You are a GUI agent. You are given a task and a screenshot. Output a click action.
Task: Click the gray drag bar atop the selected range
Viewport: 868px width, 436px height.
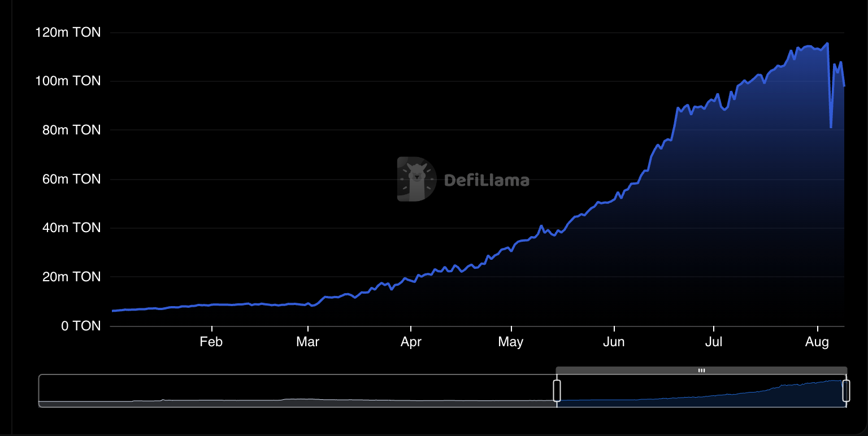(x=701, y=370)
